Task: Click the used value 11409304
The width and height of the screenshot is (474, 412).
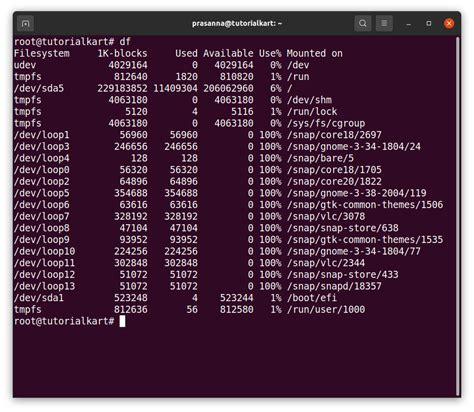Action: point(175,88)
